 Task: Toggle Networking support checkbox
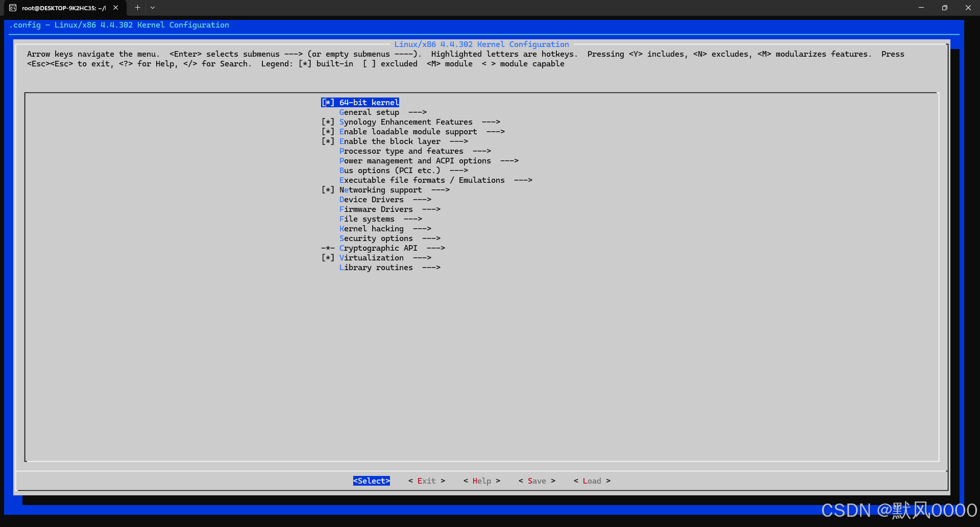point(328,190)
